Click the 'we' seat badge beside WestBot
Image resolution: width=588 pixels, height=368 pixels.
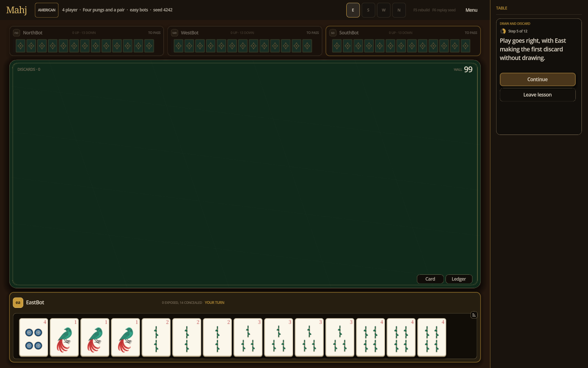[x=174, y=33]
